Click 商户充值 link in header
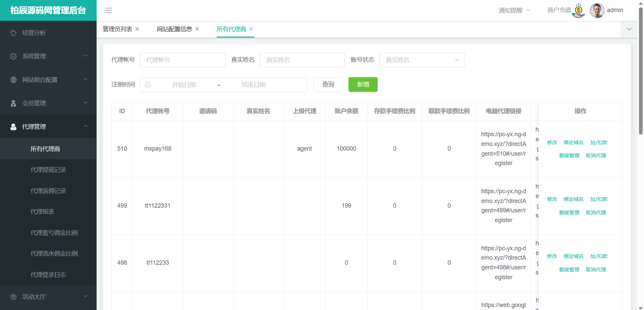 pyautogui.click(x=559, y=10)
